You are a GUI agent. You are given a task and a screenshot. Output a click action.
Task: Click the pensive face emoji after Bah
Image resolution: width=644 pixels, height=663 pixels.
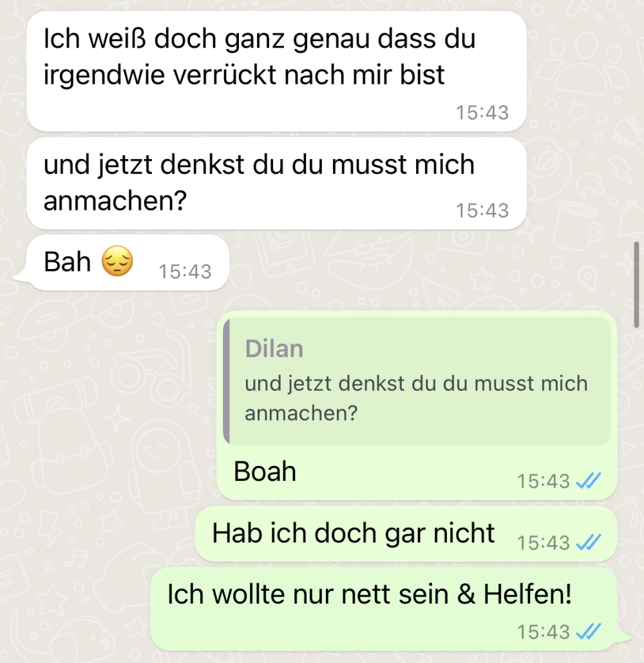117,261
